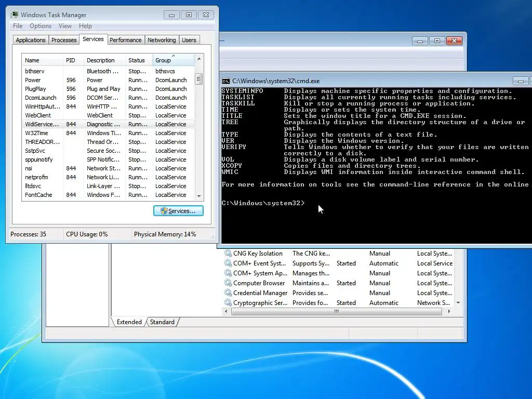
Task: Click the Services horizontal scrollbar thumb
Action: pyautogui.click(x=337, y=311)
